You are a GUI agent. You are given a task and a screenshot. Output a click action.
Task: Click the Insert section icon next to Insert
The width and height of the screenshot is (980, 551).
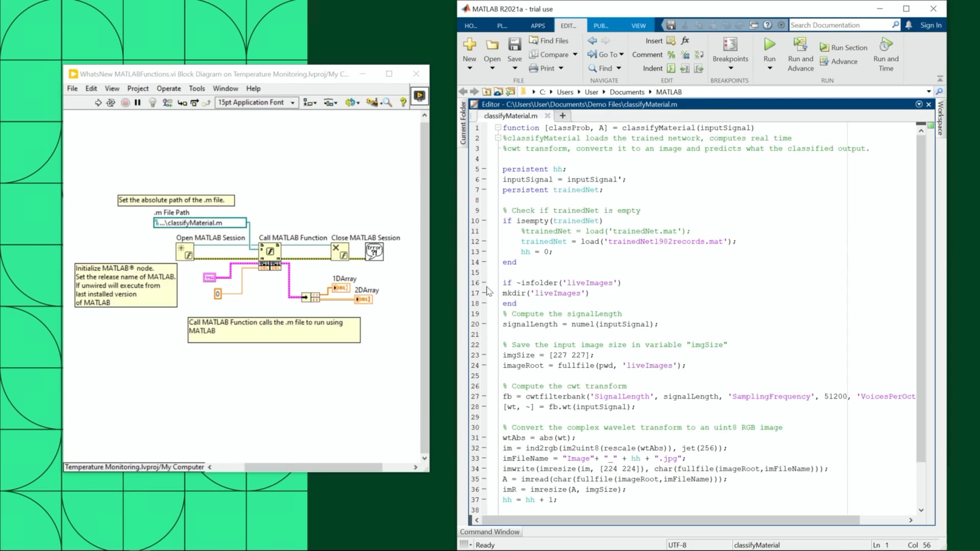click(x=671, y=40)
